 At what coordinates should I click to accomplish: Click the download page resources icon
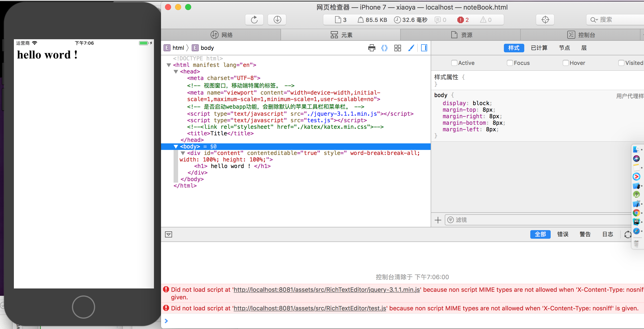pyautogui.click(x=277, y=20)
